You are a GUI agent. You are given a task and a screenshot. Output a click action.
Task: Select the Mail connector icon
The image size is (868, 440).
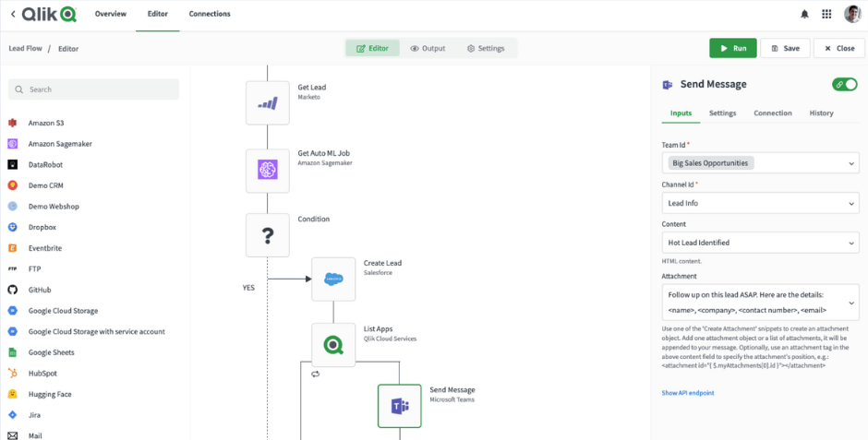point(13,435)
